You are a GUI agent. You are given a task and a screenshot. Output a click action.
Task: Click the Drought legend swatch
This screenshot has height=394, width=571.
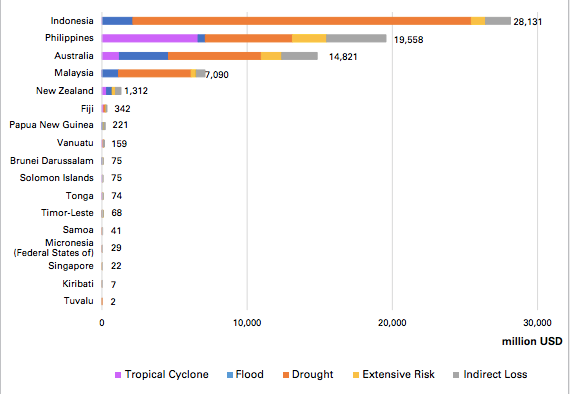pyautogui.click(x=286, y=375)
